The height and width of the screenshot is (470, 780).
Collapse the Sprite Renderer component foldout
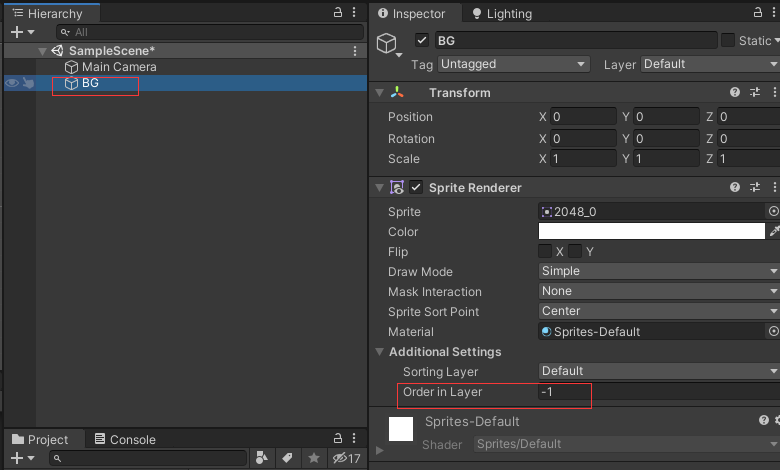380,188
